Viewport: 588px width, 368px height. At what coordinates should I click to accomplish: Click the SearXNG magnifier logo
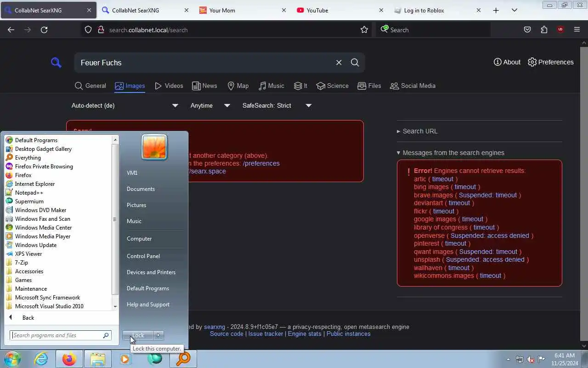[56, 63]
